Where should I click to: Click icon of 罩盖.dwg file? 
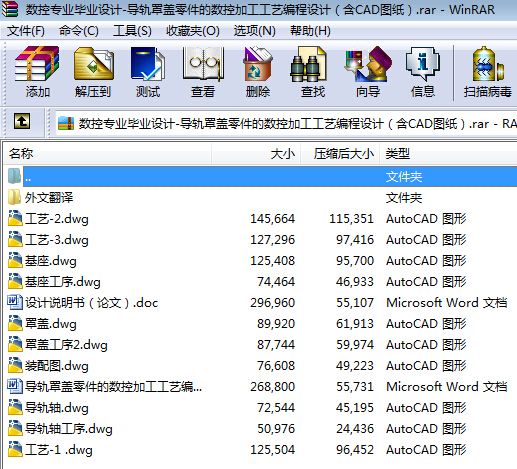point(15,323)
